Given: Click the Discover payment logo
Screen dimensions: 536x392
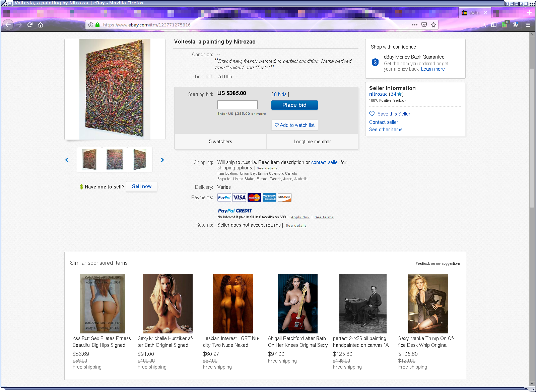Looking at the screenshot, I should (284, 198).
